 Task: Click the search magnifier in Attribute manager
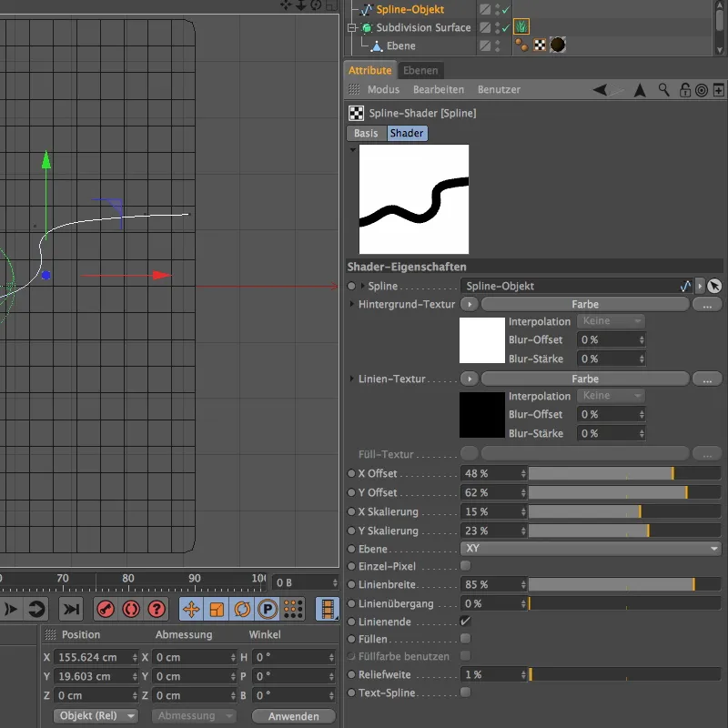click(664, 90)
